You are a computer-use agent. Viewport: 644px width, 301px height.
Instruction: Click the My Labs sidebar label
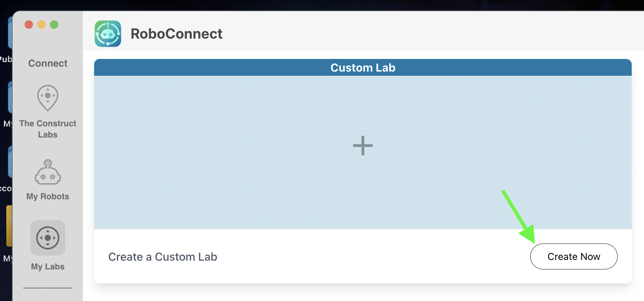pyautogui.click(x=48, y=267)
